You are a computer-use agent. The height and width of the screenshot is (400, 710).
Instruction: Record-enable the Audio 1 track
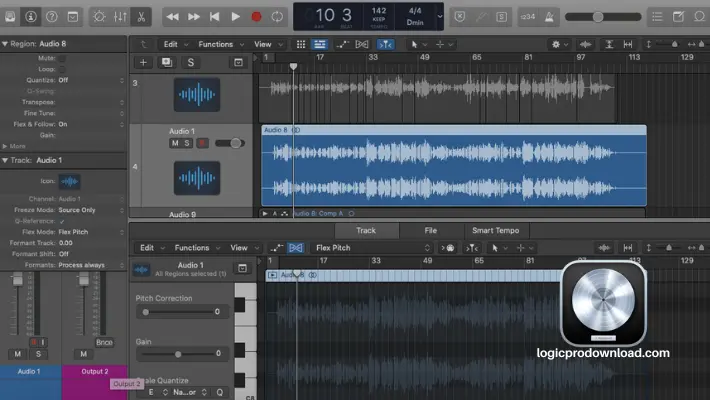point(202,144)
